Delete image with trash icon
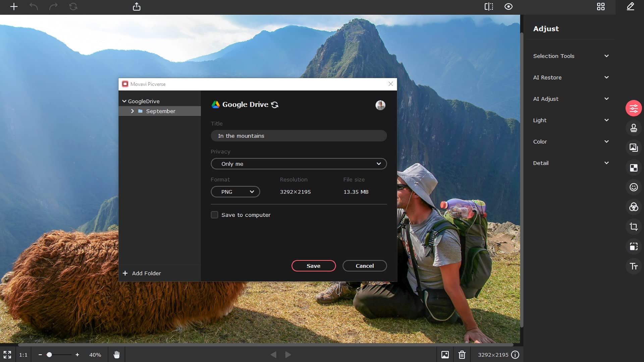644x362 pixels. point(462,355)
